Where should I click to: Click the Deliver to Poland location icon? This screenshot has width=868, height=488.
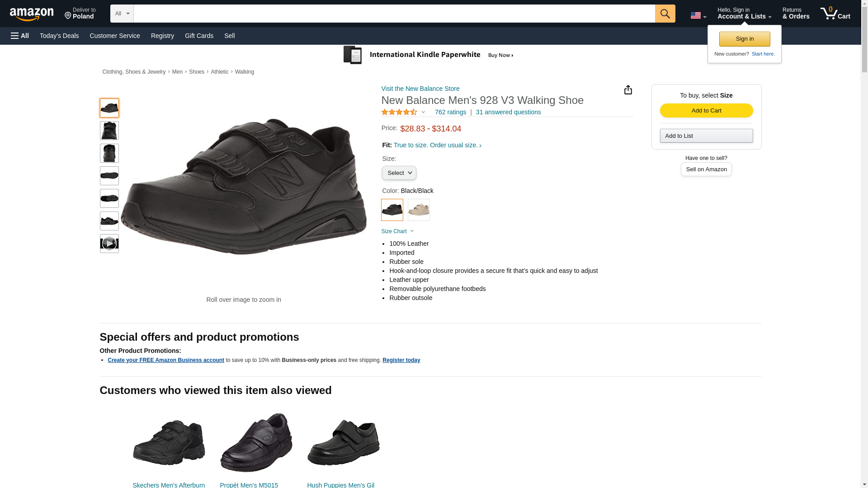coord(68,16)
